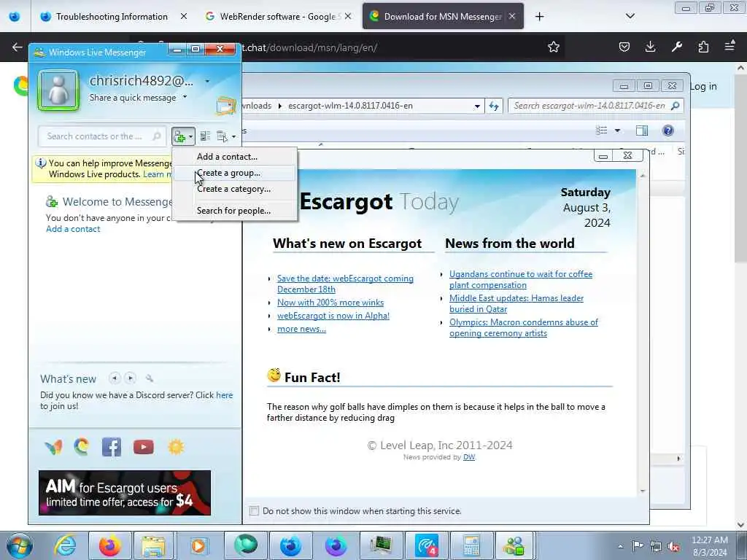
Task: Open 'webEscargot is now in Alpha!' link
Action: click(333, 316)
